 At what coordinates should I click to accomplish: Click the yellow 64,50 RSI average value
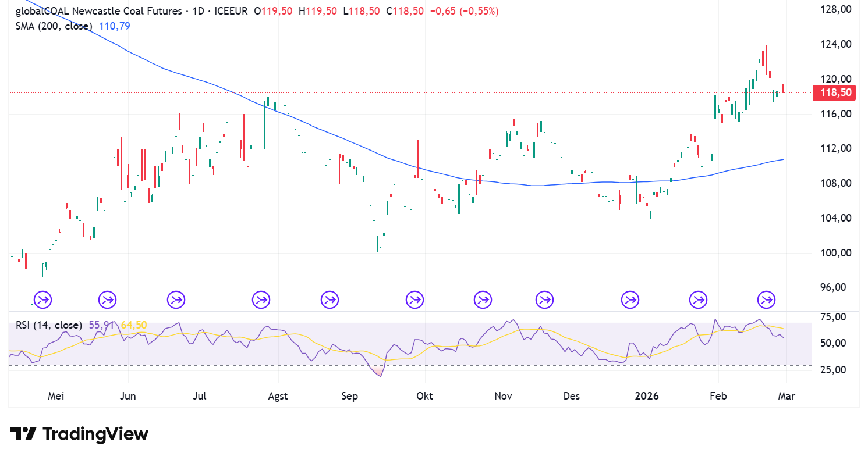coord(133,325)
